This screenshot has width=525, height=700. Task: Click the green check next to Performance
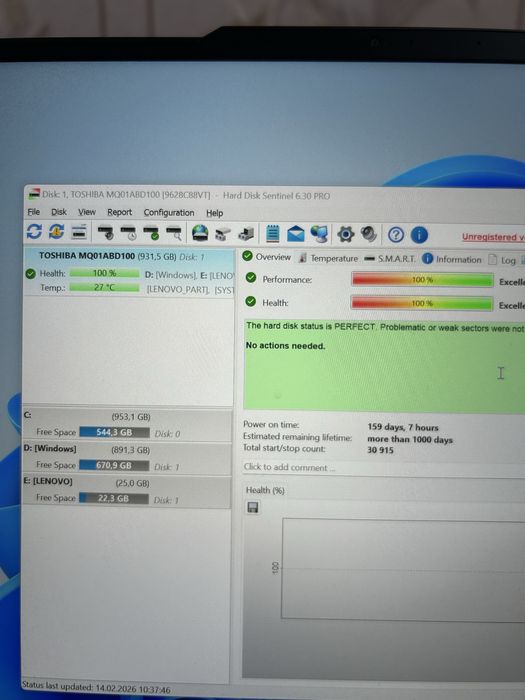coord(251,278)
